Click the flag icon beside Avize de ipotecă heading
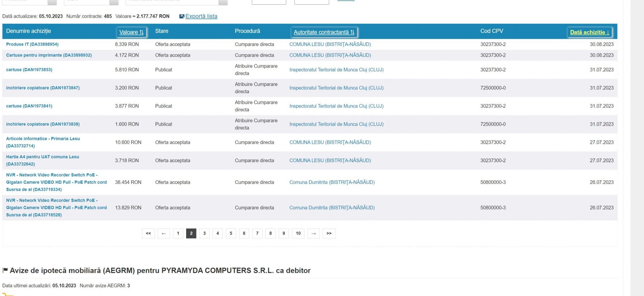Screen dimensions: 644x296 click(5, 270)
